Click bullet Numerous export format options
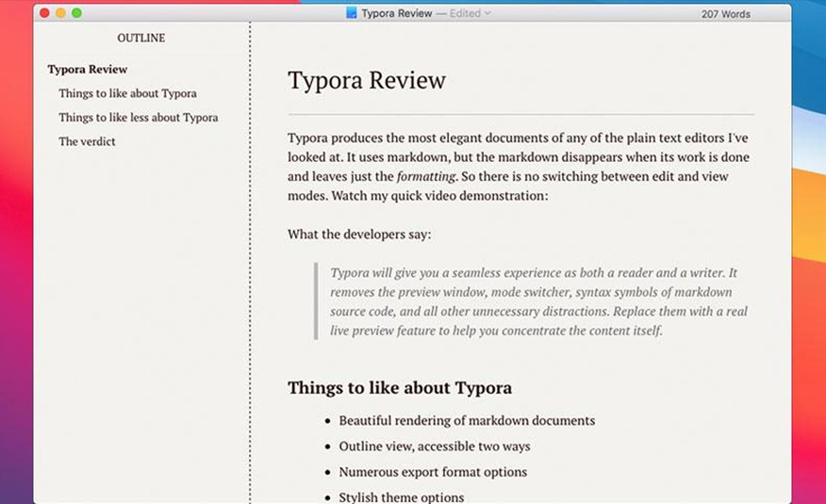This screenshot has height=504, width=826. (433, 472)
